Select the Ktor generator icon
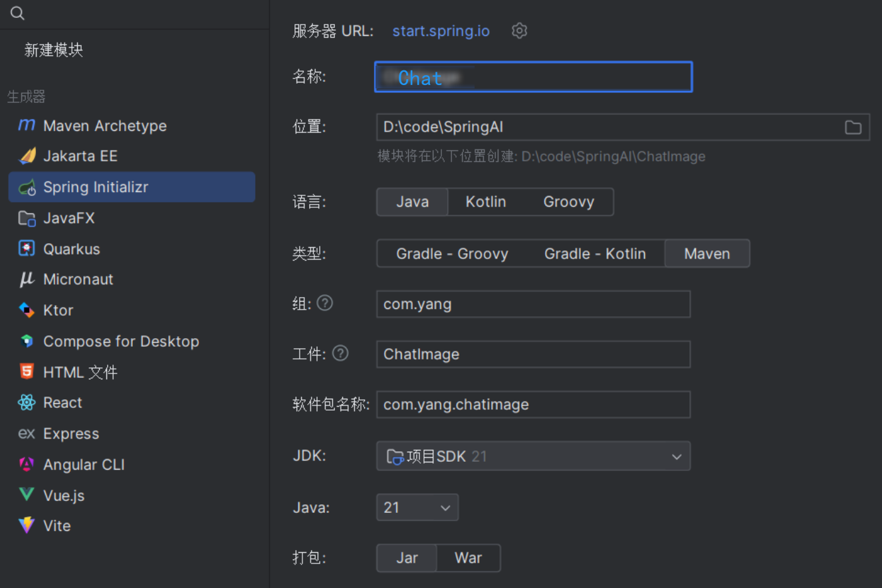The image size is (882, 588). pyautogui.click(x=27, y=310)
